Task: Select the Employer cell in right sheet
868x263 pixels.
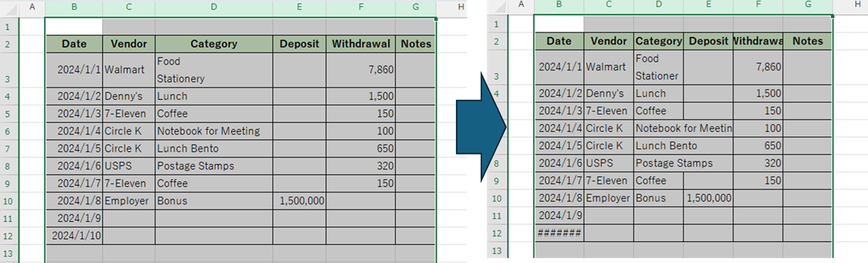Action: [609, 198]
